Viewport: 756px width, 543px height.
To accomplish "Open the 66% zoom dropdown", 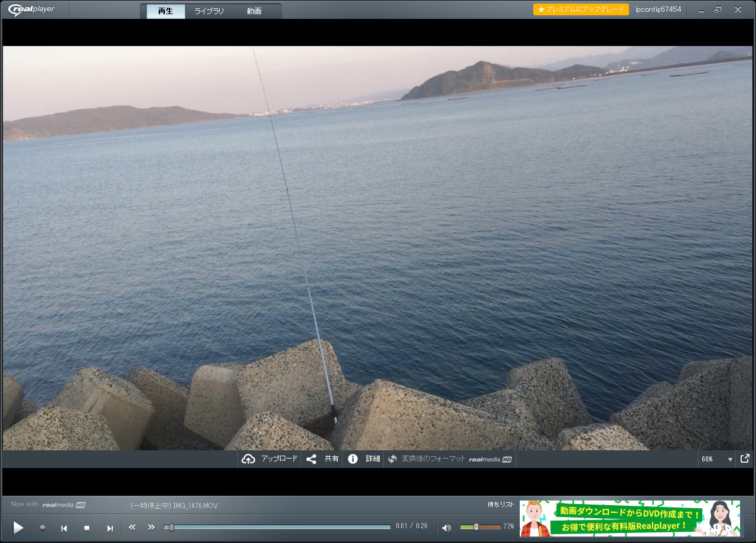I will (730, 459).
